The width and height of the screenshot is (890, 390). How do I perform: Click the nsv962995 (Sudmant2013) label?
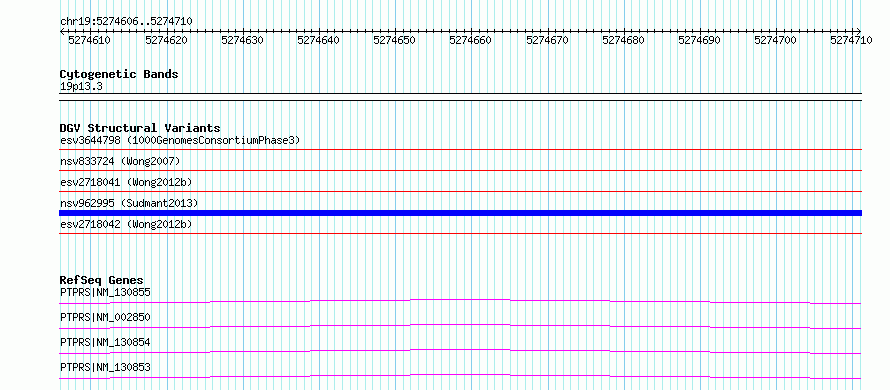point(129,203)
